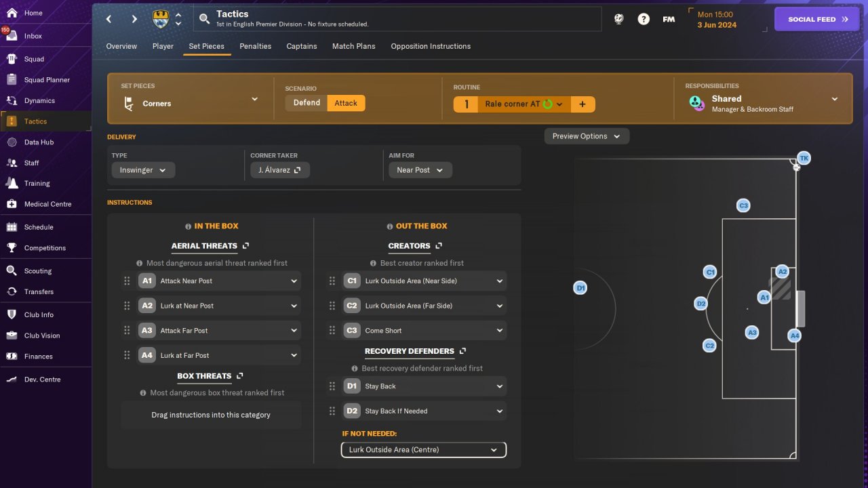Open the Inswinger delivery type dropdown
This screenshot has height=488, width=868.
[x=143, y=170]
